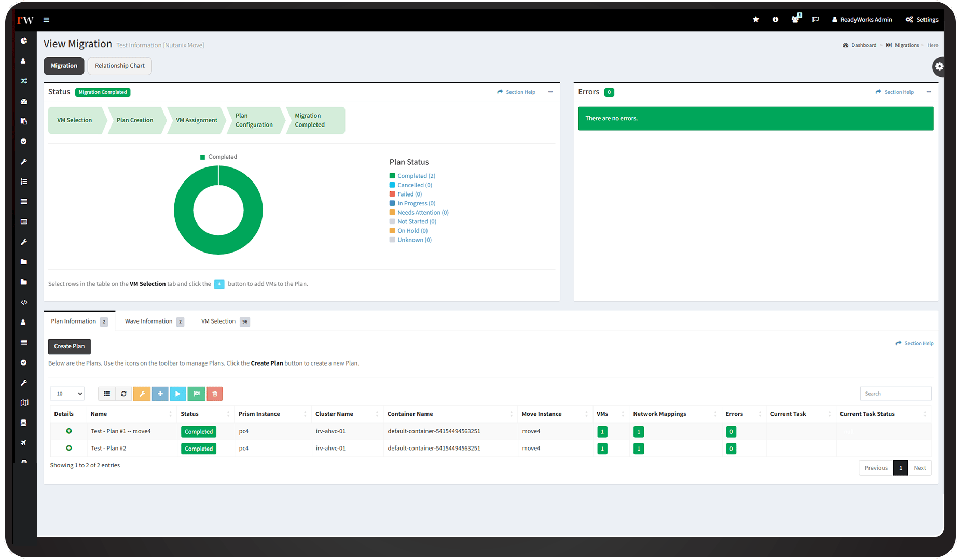Click the red trash delete icon

pos(214,394)
